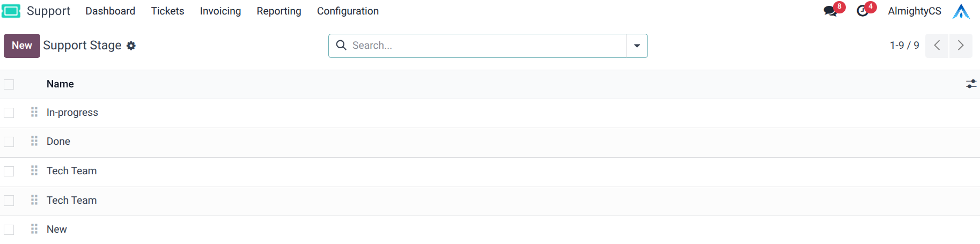Toggle the select-all checkbox in header
Viewport: 980px width, 244px height.
coord(9,84)
